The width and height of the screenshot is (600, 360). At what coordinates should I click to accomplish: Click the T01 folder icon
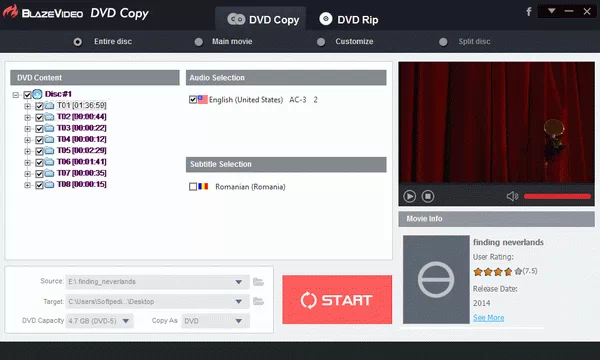(x=49, y=105)
